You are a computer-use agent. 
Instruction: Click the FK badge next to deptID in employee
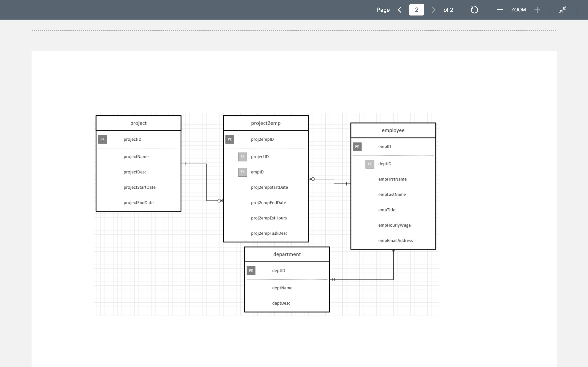click(x=369, y=164)
